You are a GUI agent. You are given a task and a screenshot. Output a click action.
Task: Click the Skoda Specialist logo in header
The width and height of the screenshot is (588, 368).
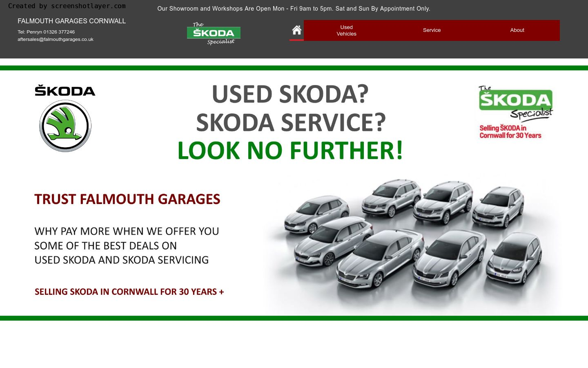pos(214,33)
